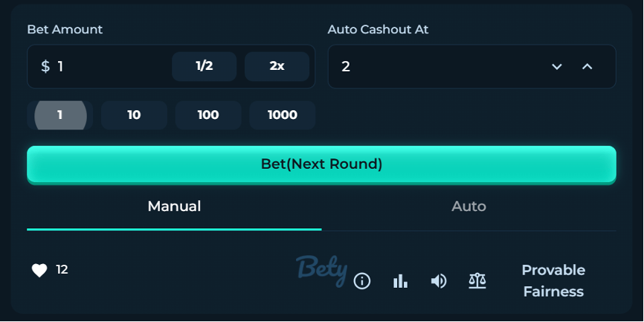Switch to the Auto tab
644x322 pixels.
click(468, 207)
